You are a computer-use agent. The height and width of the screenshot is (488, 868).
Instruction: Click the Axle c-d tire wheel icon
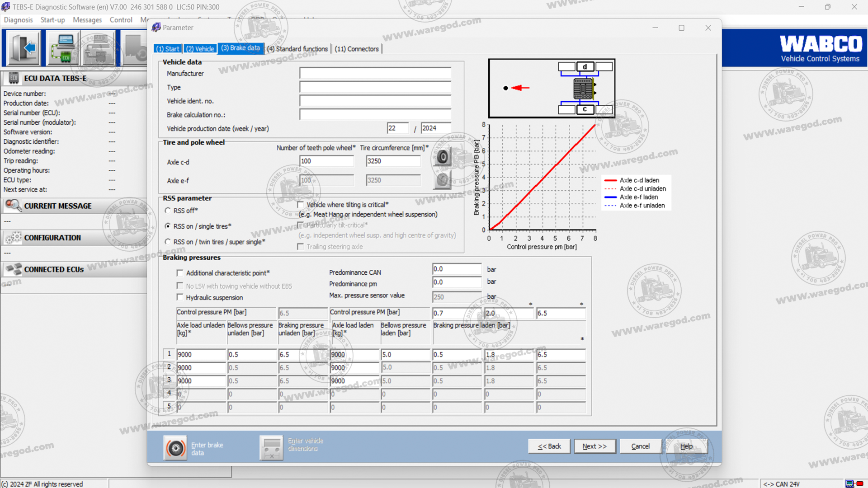pyautogui.click(x=443, y=157)
